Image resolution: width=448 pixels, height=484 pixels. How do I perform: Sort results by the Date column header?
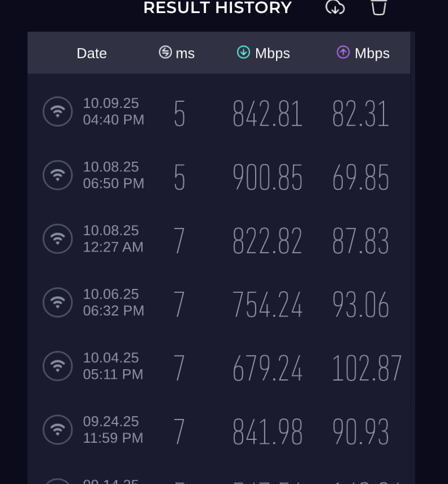click(x=92, y=53)
